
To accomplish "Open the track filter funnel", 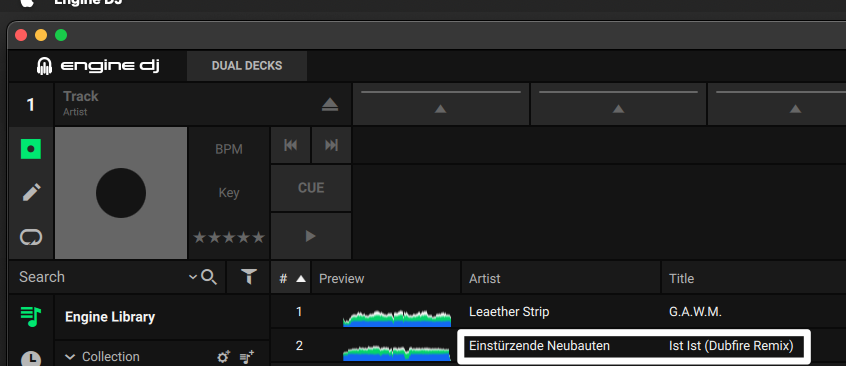I will tap(248, 277).
